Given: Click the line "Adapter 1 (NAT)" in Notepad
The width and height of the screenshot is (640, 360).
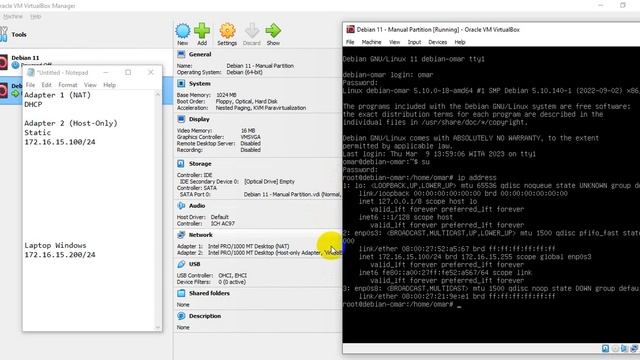Looking at the screenshot, I should pos(58,95).
